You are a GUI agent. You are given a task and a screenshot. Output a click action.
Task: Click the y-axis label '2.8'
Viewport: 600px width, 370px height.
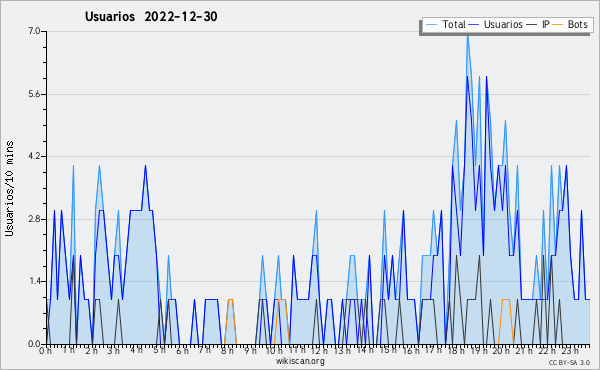point(34,219)
